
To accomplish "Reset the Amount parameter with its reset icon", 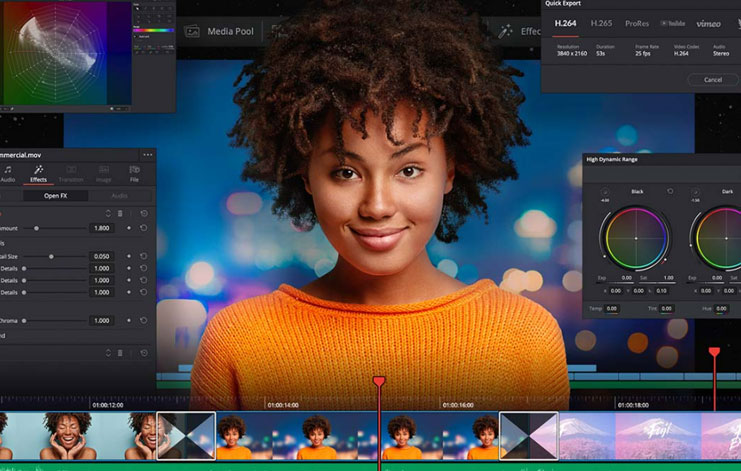I will (x=144, y=228).
